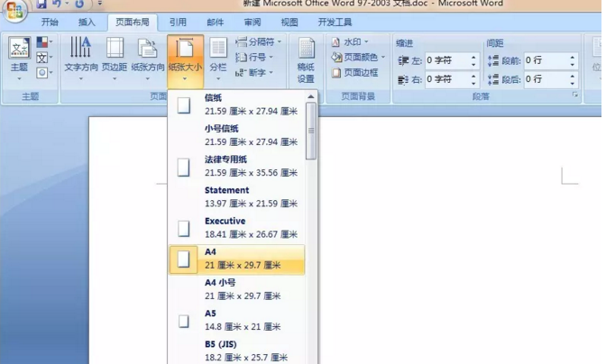Select the 页面布局 tab
The height and width of the screenshot is (364, 606).
pos(133,23)
